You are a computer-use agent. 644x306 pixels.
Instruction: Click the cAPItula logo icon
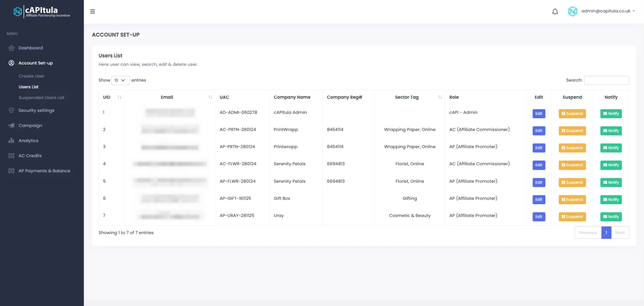(x=18, y=12)
